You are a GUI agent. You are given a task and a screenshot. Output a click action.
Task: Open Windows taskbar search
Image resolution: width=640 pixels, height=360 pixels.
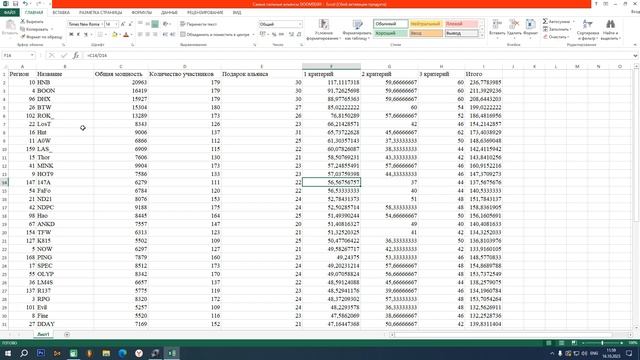click(24, 353)
